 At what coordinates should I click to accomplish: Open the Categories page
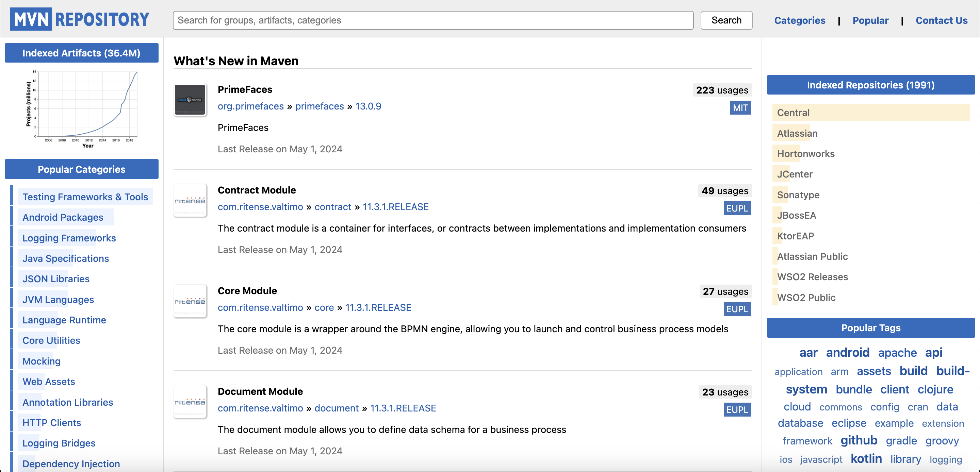click(800, 20)
